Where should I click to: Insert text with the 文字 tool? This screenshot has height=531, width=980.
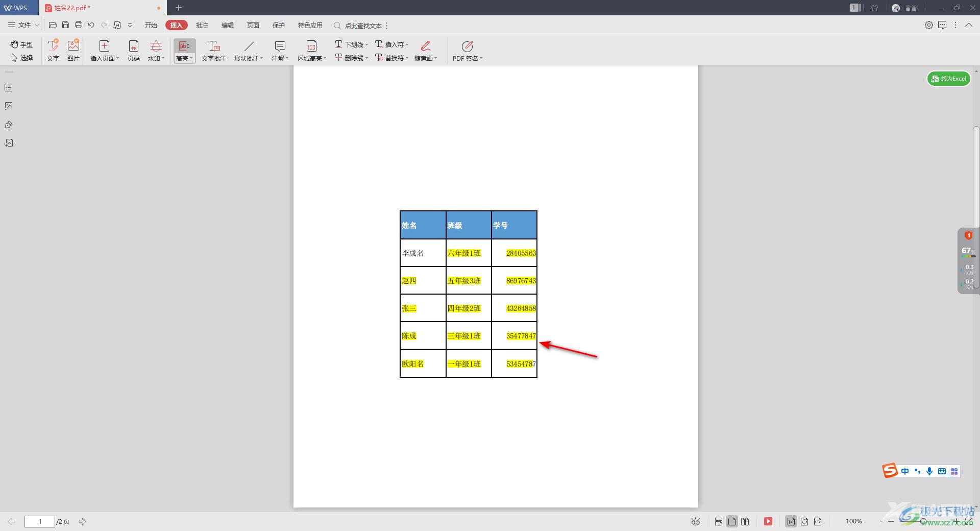(53, 50)
